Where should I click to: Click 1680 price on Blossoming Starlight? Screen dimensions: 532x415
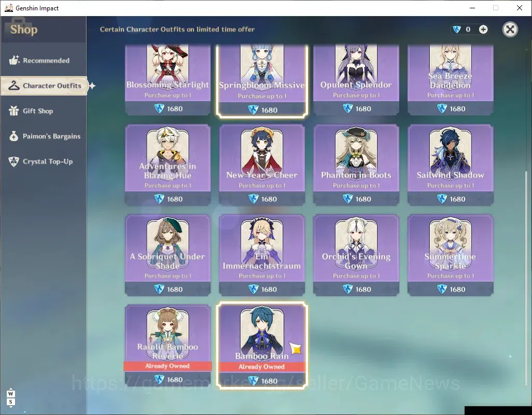(x=175, y=109)
